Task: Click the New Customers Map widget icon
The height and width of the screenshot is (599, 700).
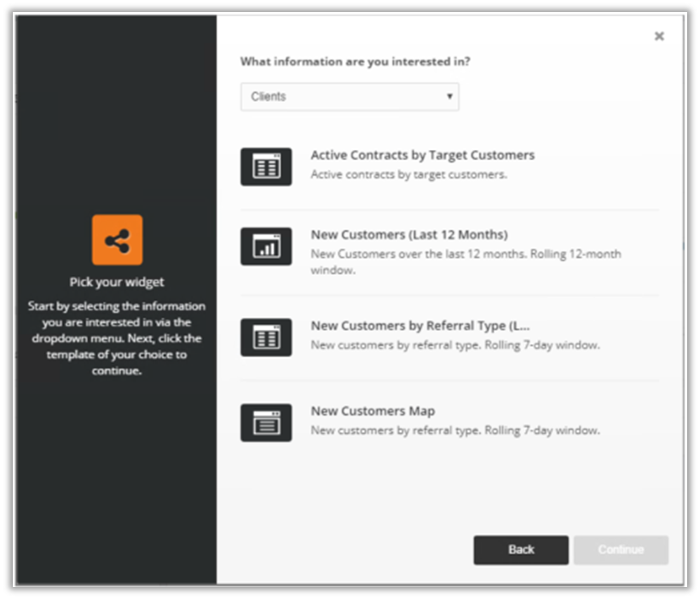Action: pos(266,423)
